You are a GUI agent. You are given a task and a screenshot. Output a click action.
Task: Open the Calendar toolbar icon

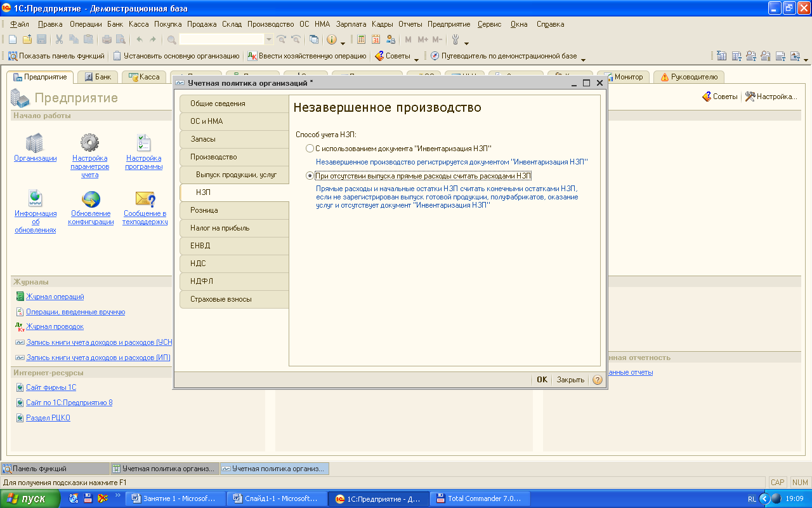(x=376, y=39)
